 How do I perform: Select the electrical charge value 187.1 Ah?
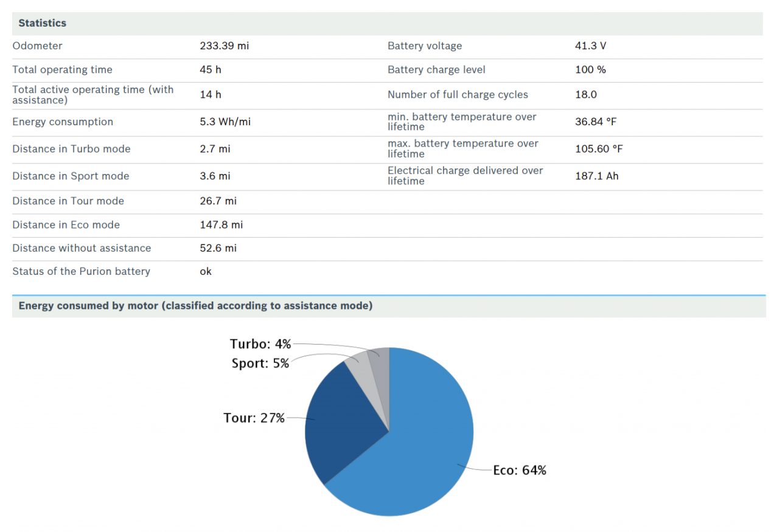pos(596,176)
